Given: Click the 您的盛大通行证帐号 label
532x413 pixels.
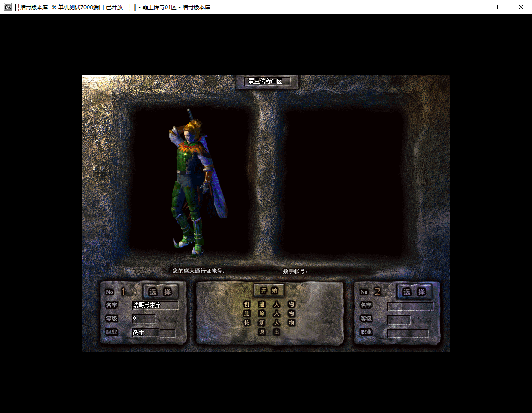Looking at the screenshot, I should click(199, 271).
